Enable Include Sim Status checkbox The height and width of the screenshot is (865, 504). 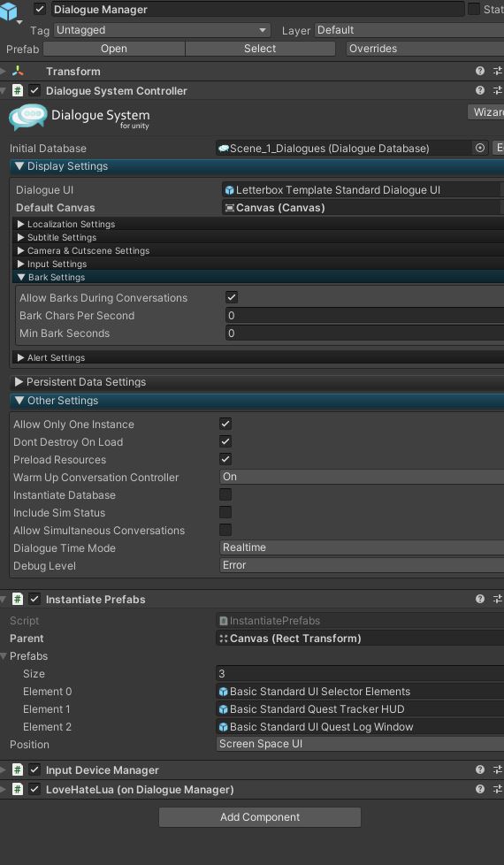(x=225, y=512)
